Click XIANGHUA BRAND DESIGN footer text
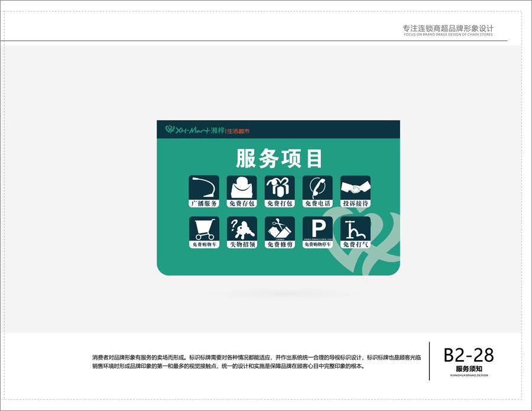Screen dimensions: 532x411 tap(469, 376)
